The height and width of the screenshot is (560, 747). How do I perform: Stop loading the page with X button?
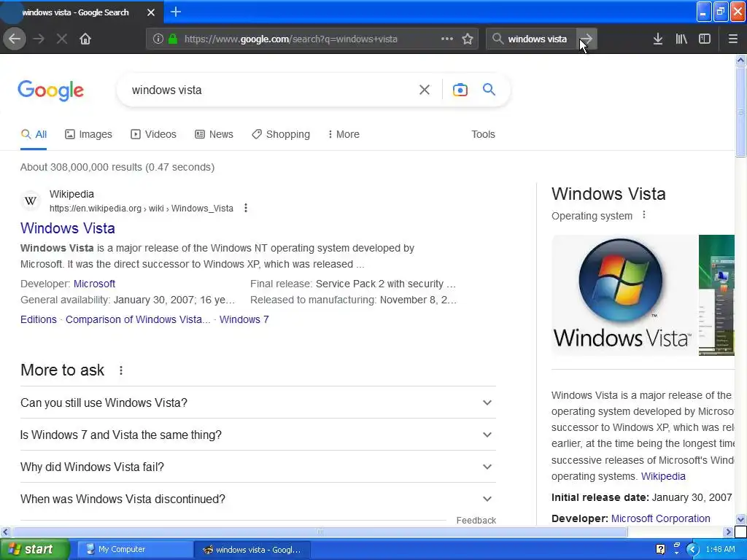pyautogui.click(x=62, y=39)
